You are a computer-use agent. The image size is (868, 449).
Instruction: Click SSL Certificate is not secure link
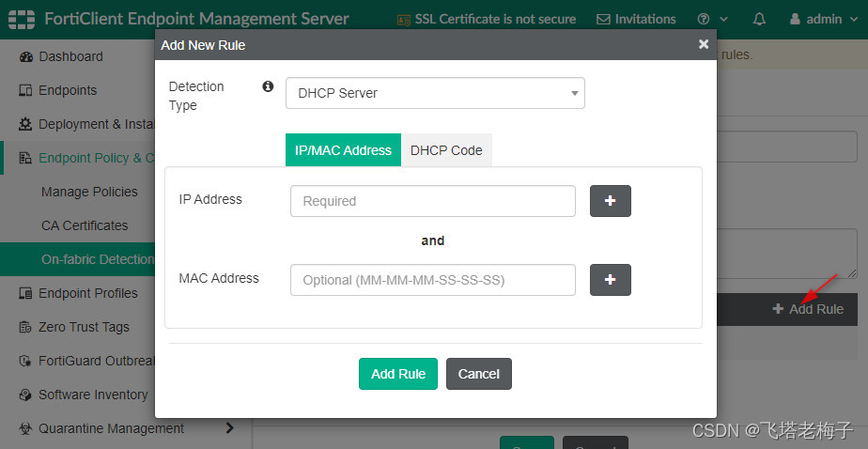click(495, 20)
